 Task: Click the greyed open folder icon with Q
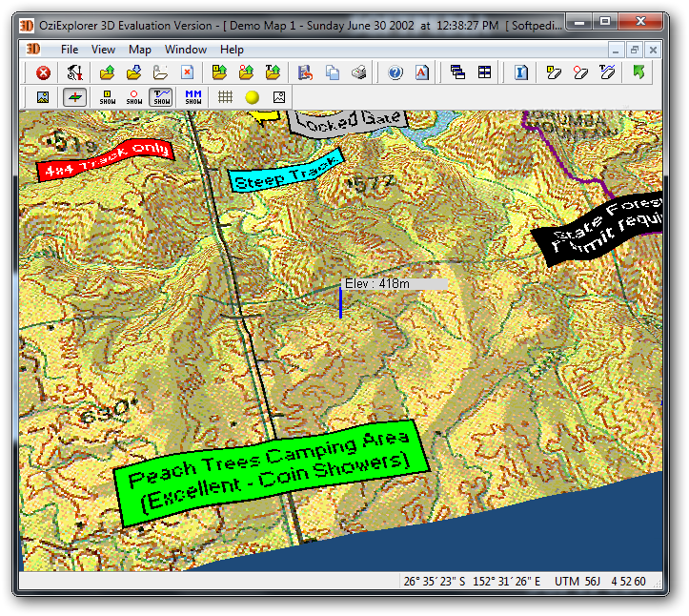160,72
